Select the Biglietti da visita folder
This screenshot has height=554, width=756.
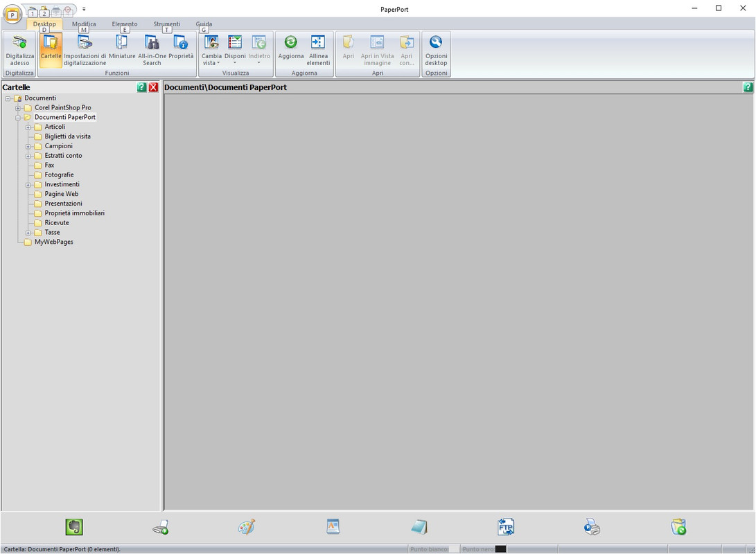[67, 136]
